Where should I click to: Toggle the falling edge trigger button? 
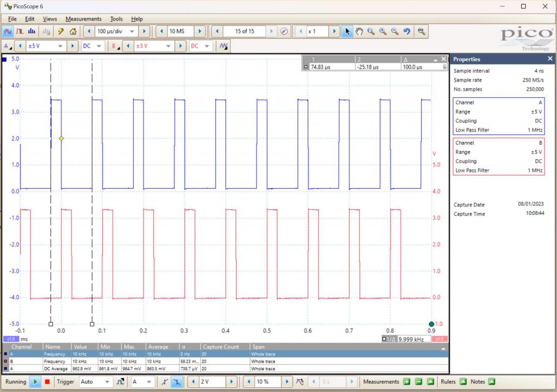177,382
